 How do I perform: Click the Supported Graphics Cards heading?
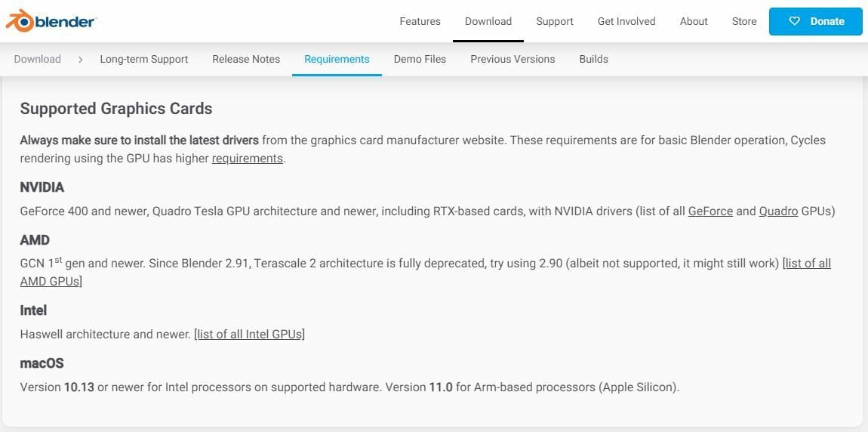[x=116, y=108]
